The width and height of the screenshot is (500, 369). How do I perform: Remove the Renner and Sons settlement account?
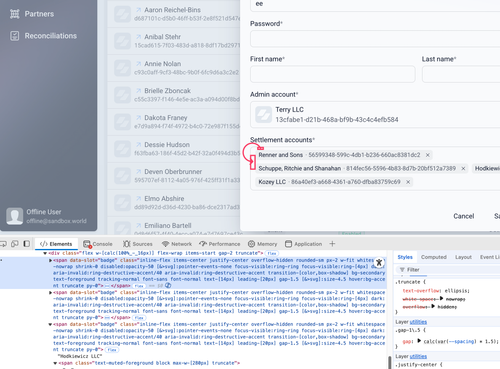pos(428,155)
